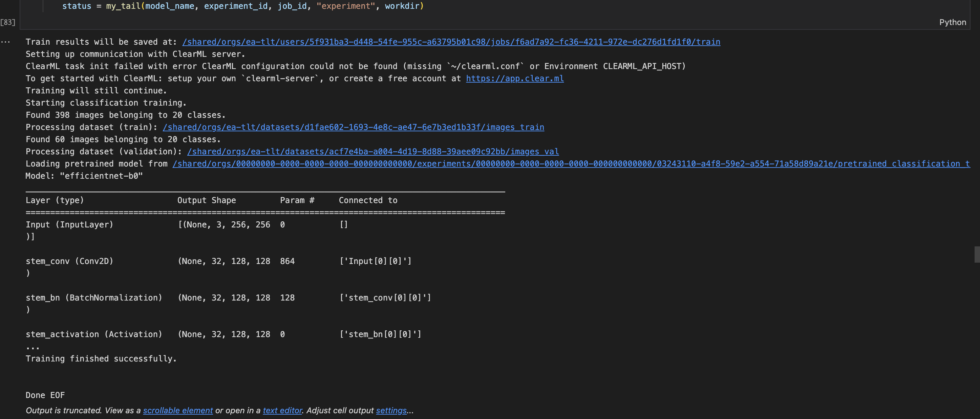Viewport: 980px width, 419px height.
Task: Open the images_train dataset path link
Action: [354, 127]
